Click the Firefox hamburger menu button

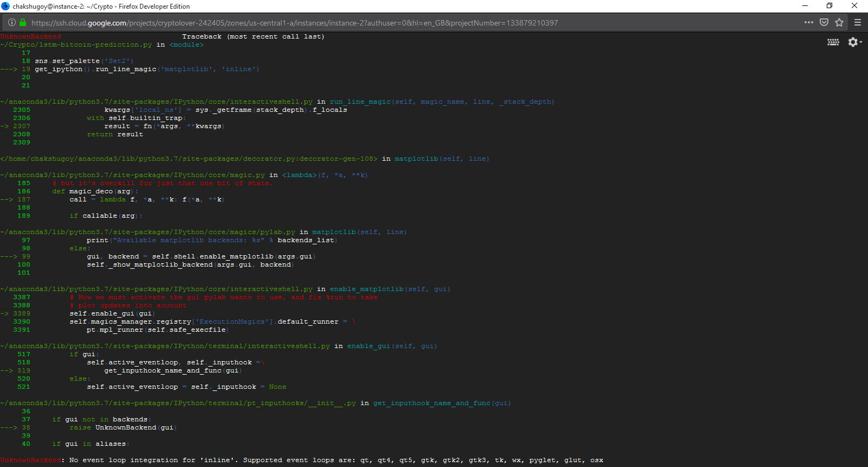tap(858, 22)
